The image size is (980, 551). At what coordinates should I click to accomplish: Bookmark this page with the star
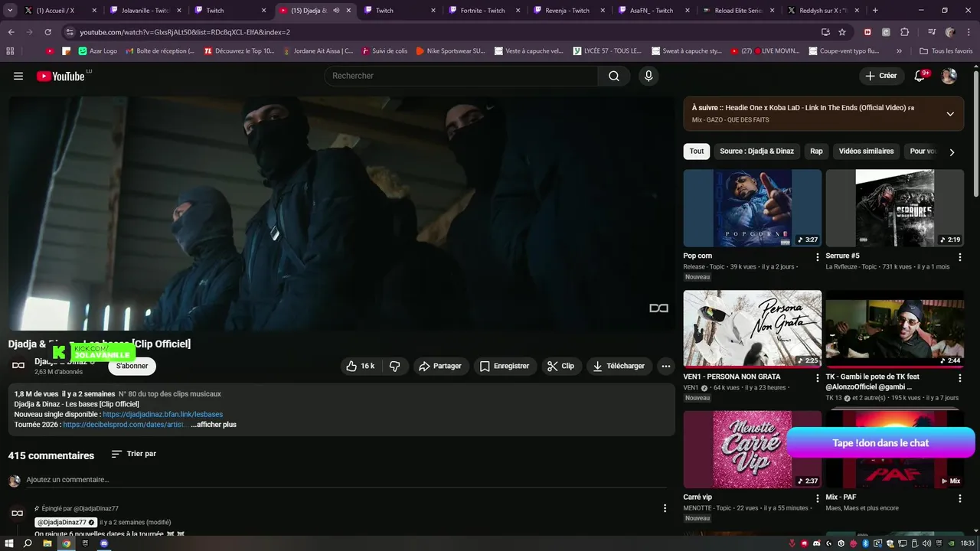click(x=842, y=32)
